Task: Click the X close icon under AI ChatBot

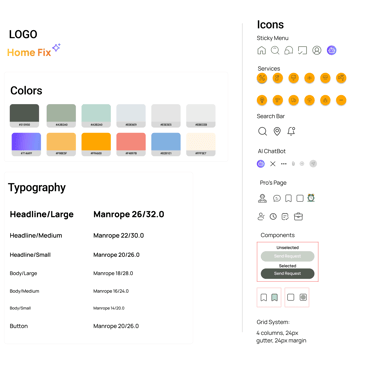Action: pos(273,164)
